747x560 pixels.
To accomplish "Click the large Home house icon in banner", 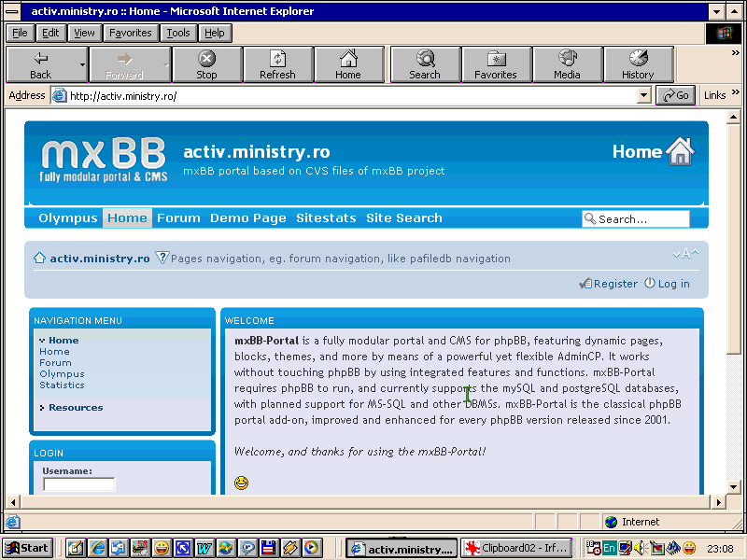I will click(x=680, y=151).
